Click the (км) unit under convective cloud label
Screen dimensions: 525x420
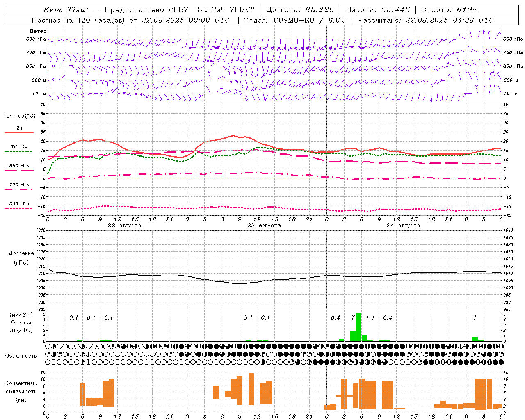21,399
